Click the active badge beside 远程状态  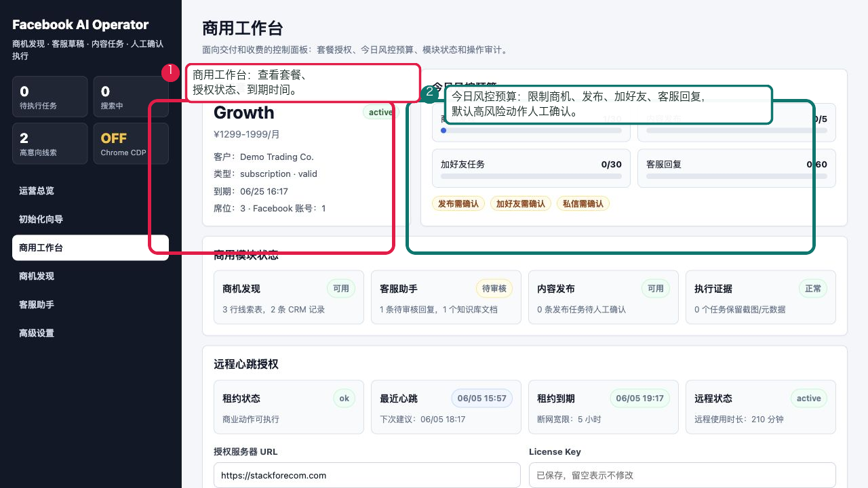click(809, 399)
